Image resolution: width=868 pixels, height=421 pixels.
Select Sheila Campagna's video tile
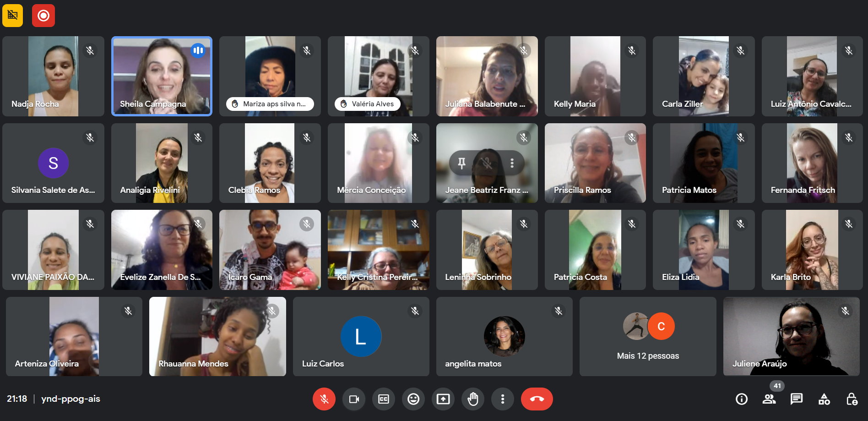[x=162, y=76]
